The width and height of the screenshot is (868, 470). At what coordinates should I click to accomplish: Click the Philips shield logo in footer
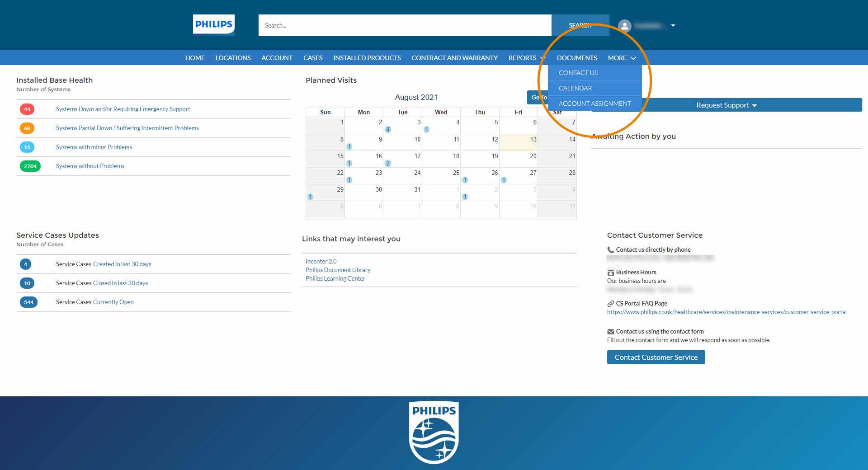click(434, 432)
